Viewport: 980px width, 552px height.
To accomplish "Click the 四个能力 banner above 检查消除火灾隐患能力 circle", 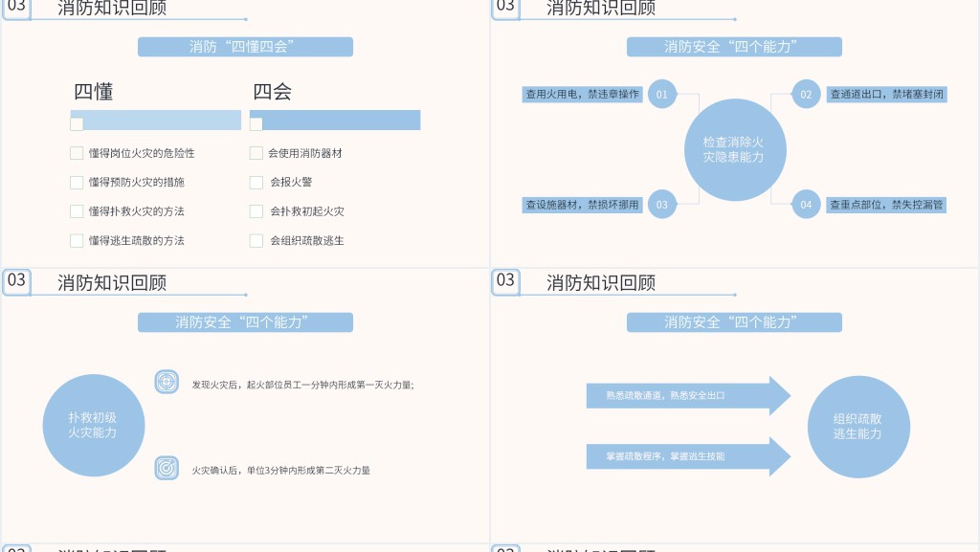I will pos(734,47).
